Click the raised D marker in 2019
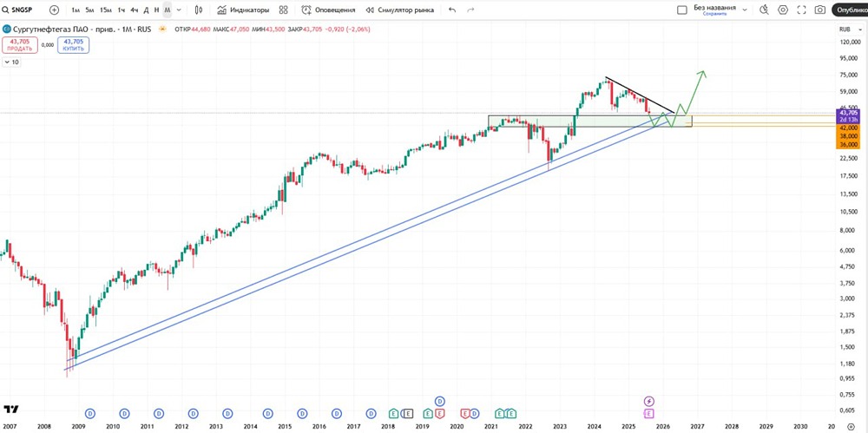The width and height of the screenshot is (868, 433). (440, 401)
